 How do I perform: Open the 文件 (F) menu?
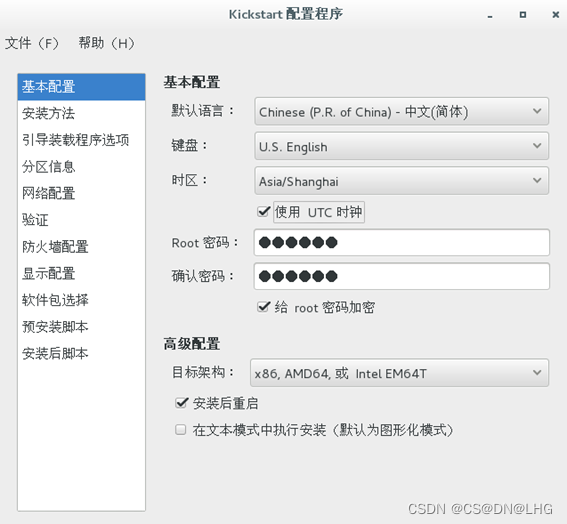point(32,43)
